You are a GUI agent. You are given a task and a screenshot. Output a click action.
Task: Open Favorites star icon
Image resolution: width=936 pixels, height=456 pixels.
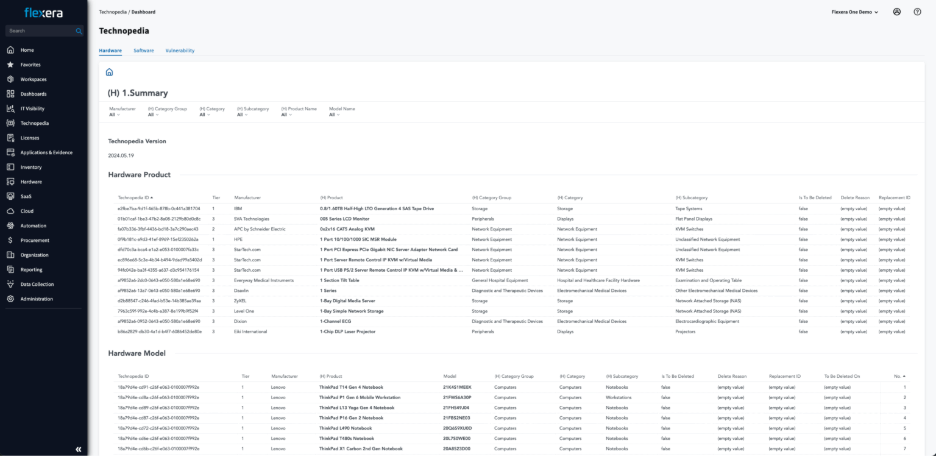pyautogui.click(x=10, y=64)
